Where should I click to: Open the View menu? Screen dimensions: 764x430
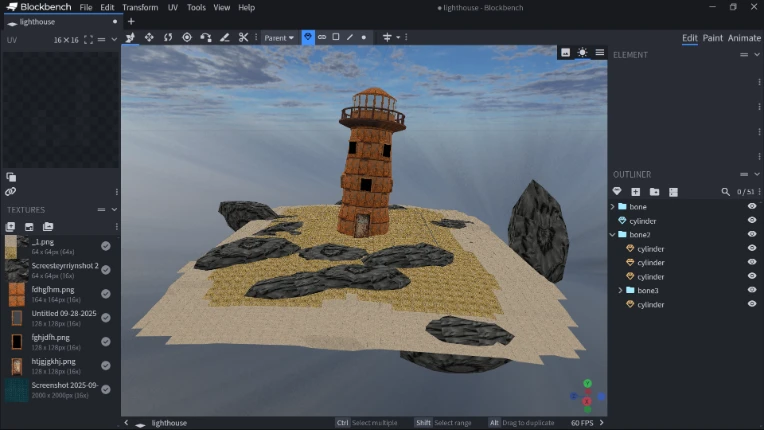pyautogui.click(x=222, y=7)
